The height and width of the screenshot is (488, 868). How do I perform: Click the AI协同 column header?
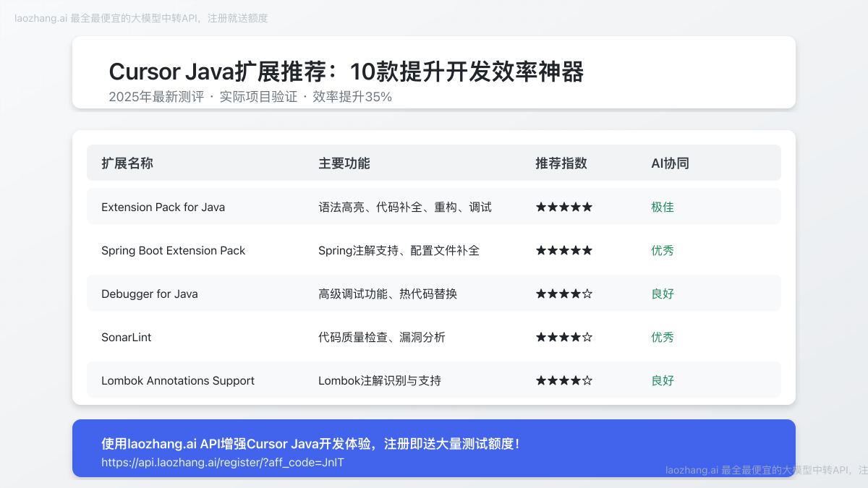point(670,163)
